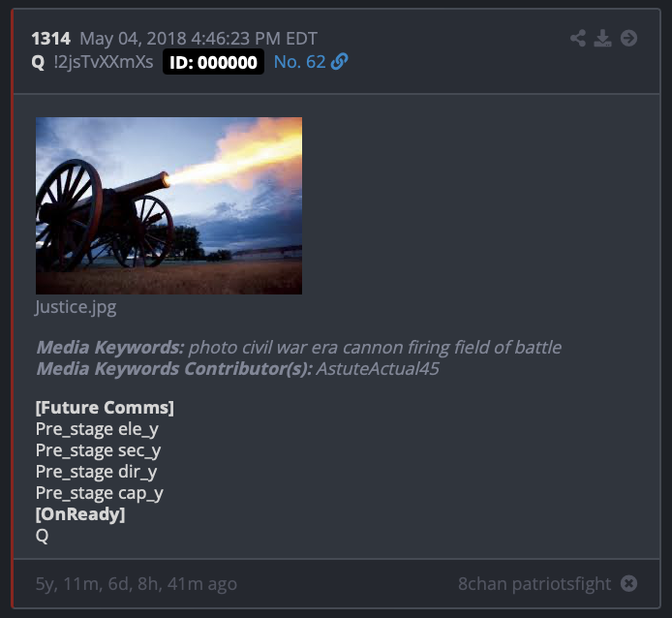Click the AstuteActual45 contributor name
The width and height of the screenshot is (672, 618).
coord(378,369)
